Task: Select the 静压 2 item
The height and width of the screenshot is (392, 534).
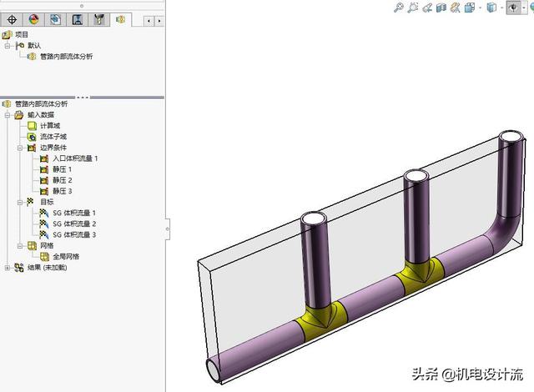Action: click(63, 180)
